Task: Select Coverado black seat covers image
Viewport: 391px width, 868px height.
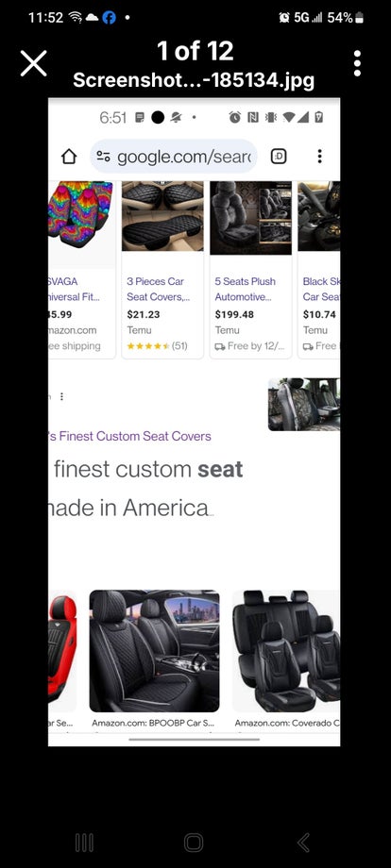Action: 286,651
